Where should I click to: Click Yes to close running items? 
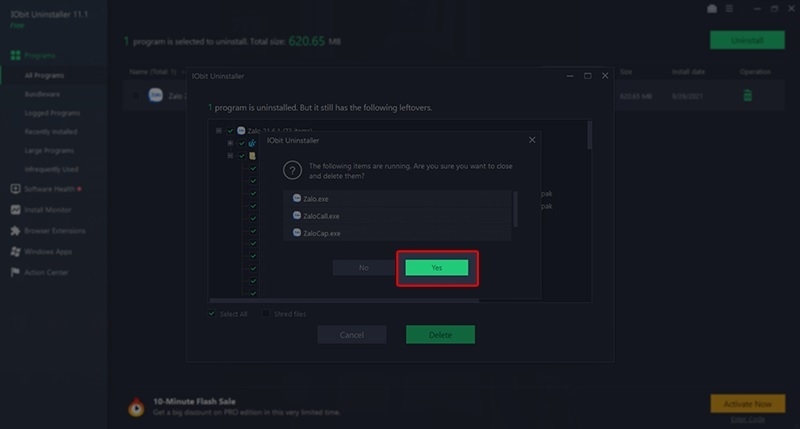click(436, 268)
